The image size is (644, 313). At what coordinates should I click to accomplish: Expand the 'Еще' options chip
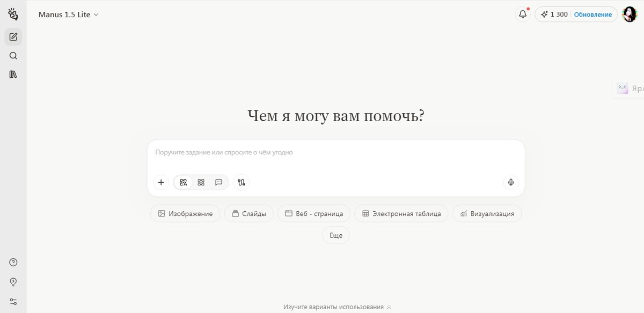(335, 235)
